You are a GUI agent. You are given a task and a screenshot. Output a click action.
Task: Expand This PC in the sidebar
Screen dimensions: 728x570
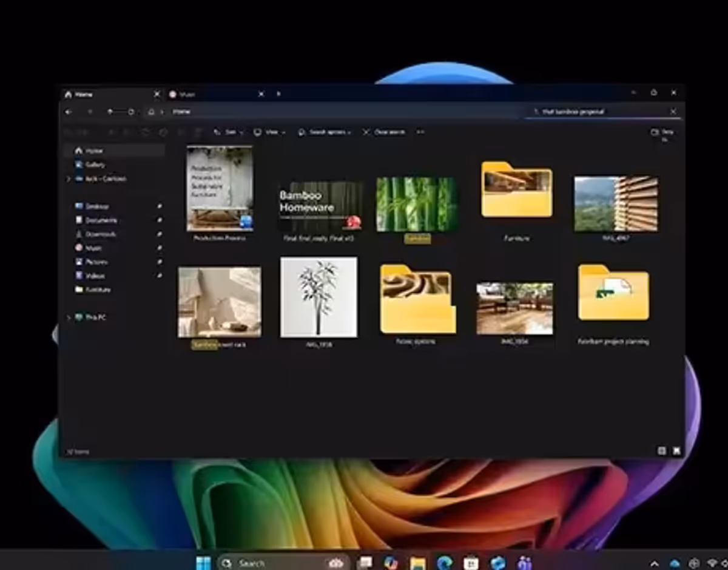click(68, 317)
